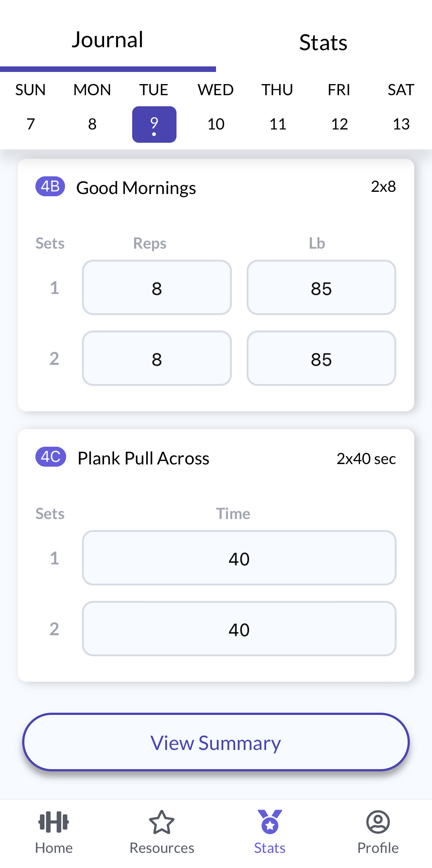Open Resources via the star icon

click(162, 822)
